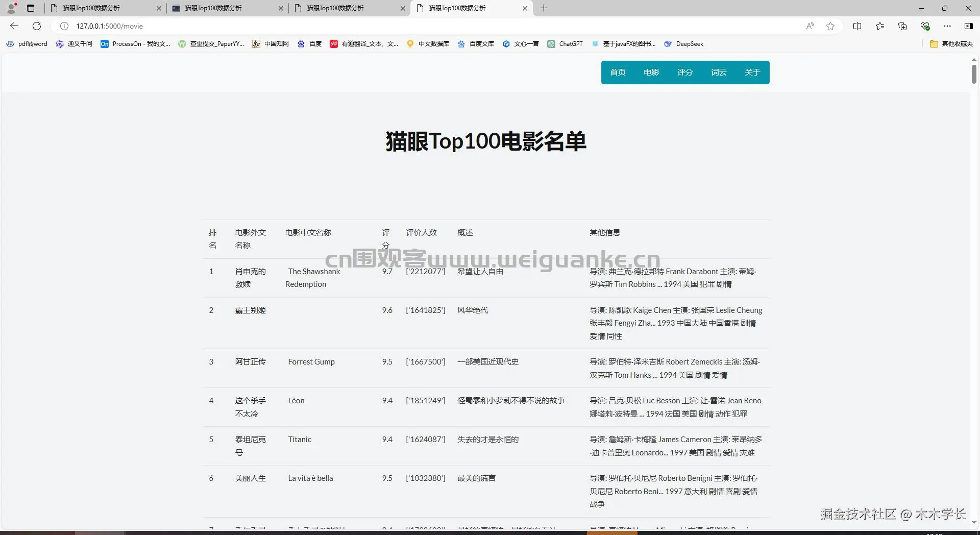Open split screen view
The height and width of the screenshot is (535, 980).
857,26
